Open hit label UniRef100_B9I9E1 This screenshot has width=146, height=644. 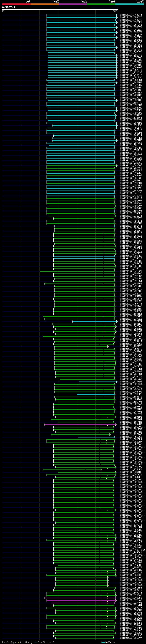point(131,22)
